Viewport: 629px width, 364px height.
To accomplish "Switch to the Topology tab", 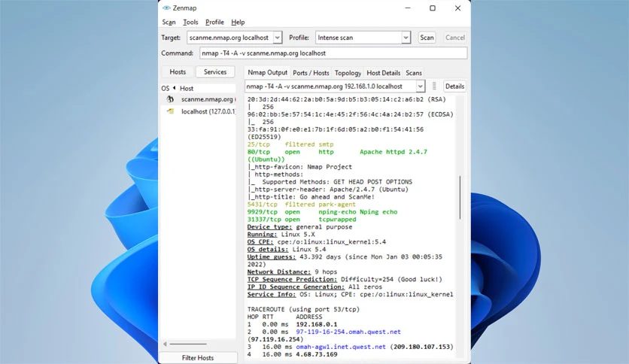I will pyautogui.click(x=348, y=73).
